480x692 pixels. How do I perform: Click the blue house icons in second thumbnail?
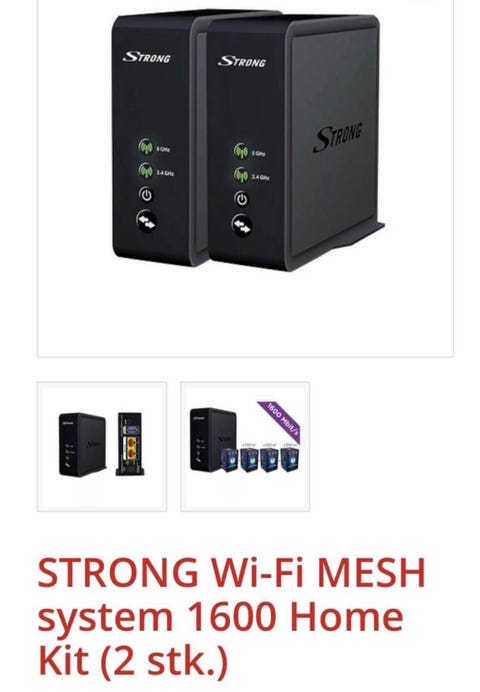click(x=259, y=459)
